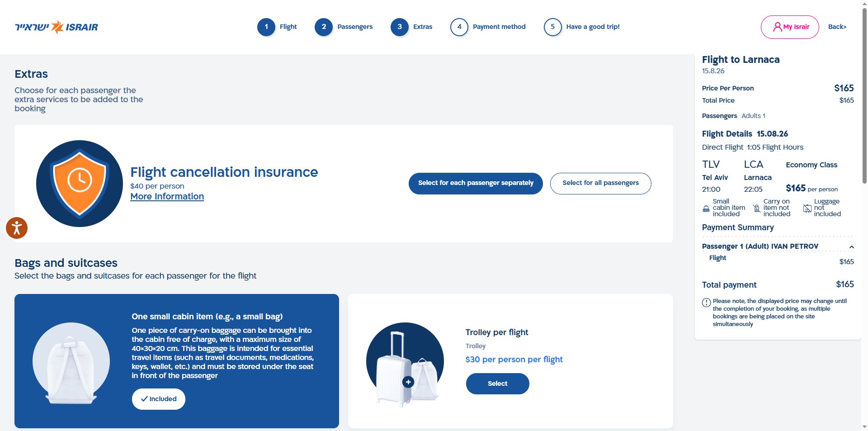This screenshot has width=868, height=431.
Task: Click the luggage not included icon
Action: [x=807, y=208]
